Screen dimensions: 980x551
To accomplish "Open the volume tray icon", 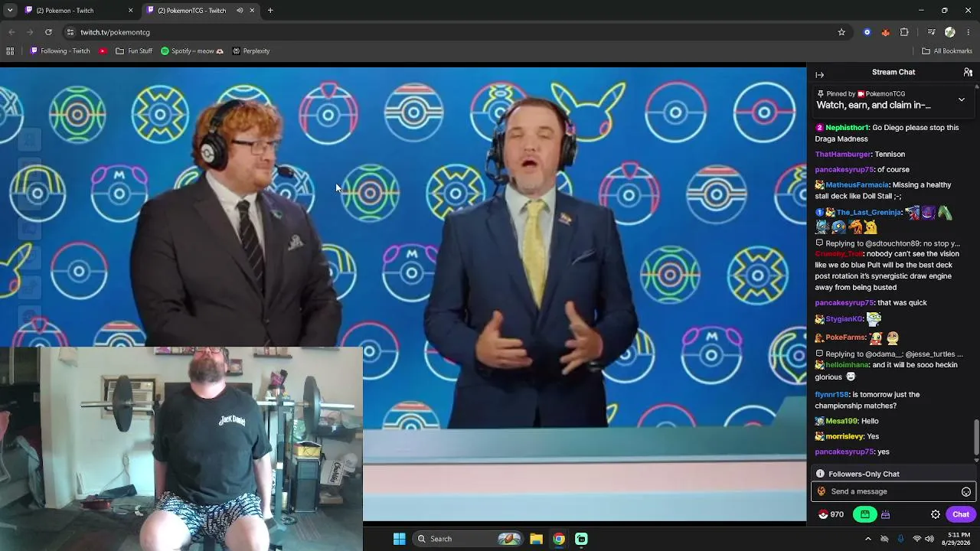I will point(929,539).
